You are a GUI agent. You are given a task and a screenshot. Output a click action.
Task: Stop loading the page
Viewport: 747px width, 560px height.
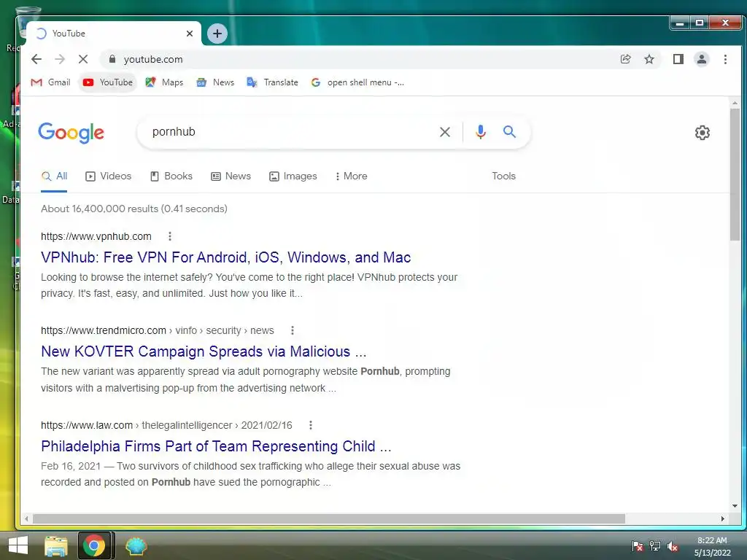(x=83, y=59)
